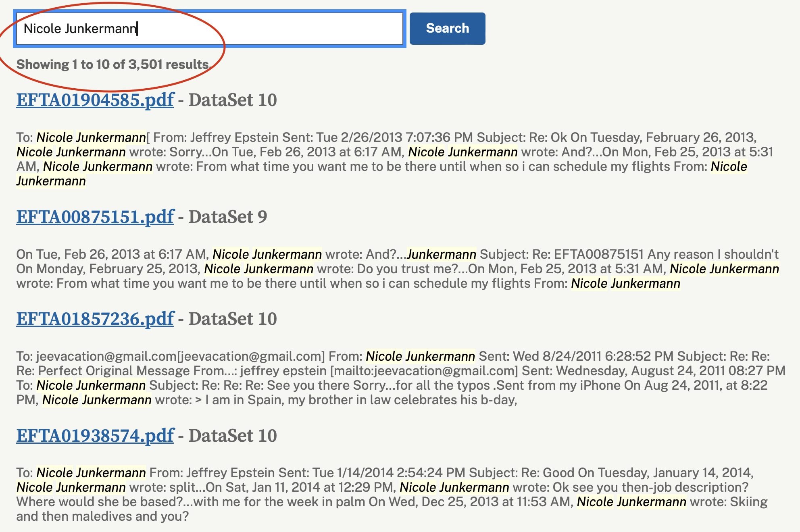Click the DataSet 10 label beside EFTA01857236.pdf
800x532 pixels.
pyautogui.click(x=233, y=319)
